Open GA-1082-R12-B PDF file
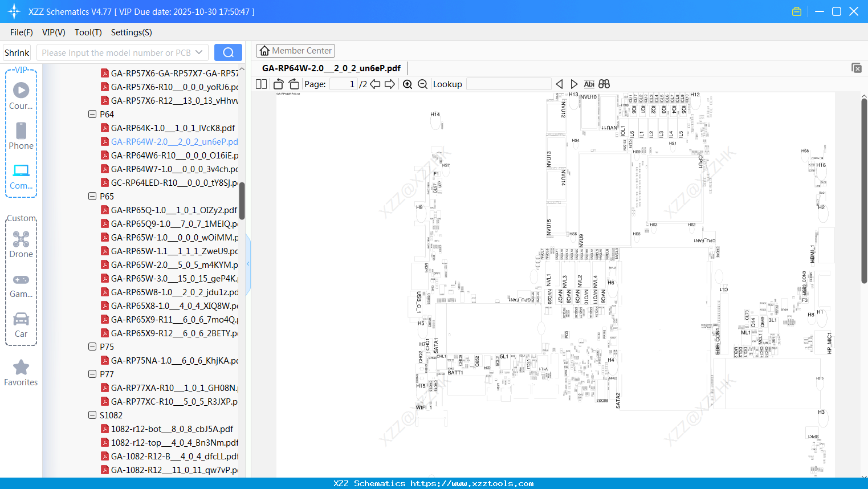Screen dimensions: 868x489 (x=169, y=456)
